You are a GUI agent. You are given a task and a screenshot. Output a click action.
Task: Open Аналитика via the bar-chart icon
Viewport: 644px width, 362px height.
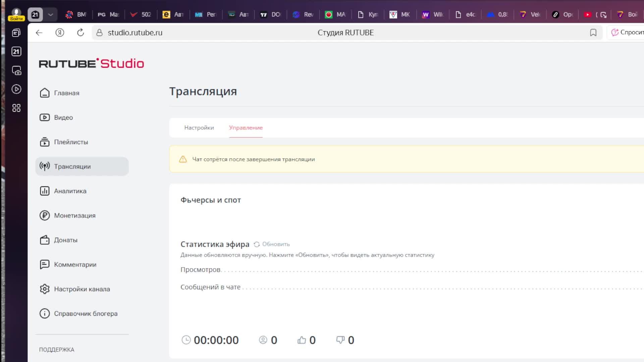point(45,191)
